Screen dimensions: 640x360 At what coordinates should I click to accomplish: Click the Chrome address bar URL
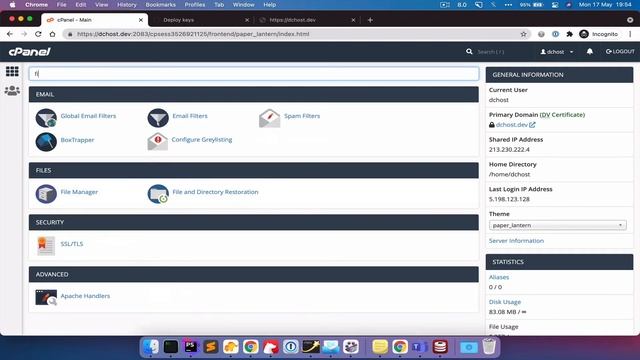pos(193,34)
